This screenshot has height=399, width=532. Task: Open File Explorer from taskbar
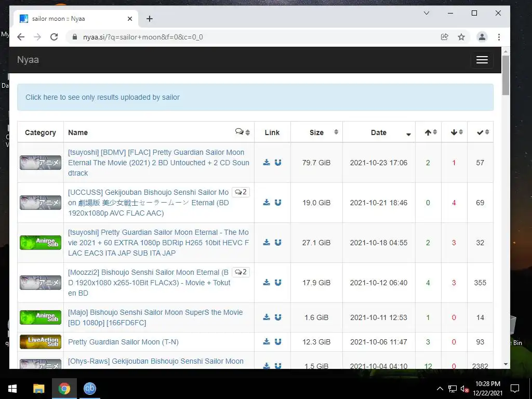point(38,389)
